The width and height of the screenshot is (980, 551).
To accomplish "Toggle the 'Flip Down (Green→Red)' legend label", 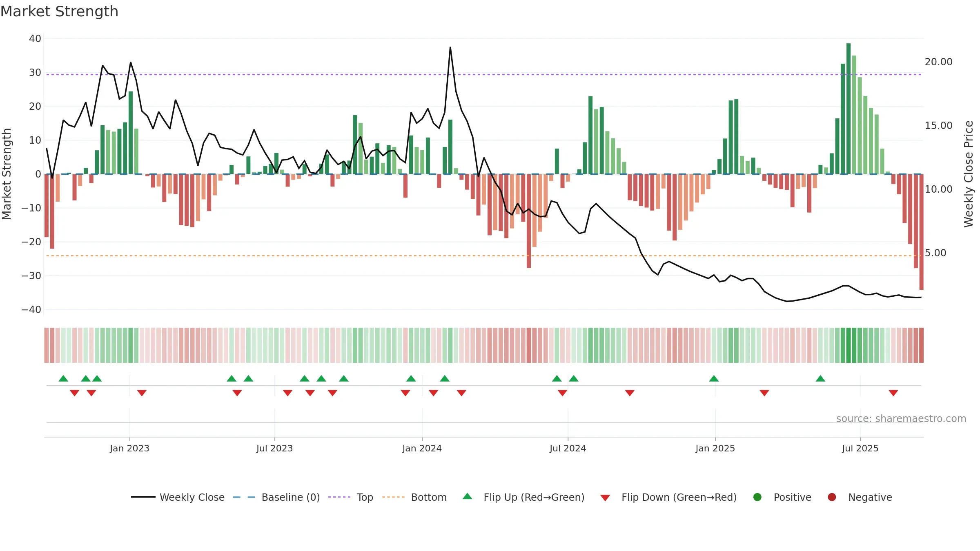I will click(679, 497).
